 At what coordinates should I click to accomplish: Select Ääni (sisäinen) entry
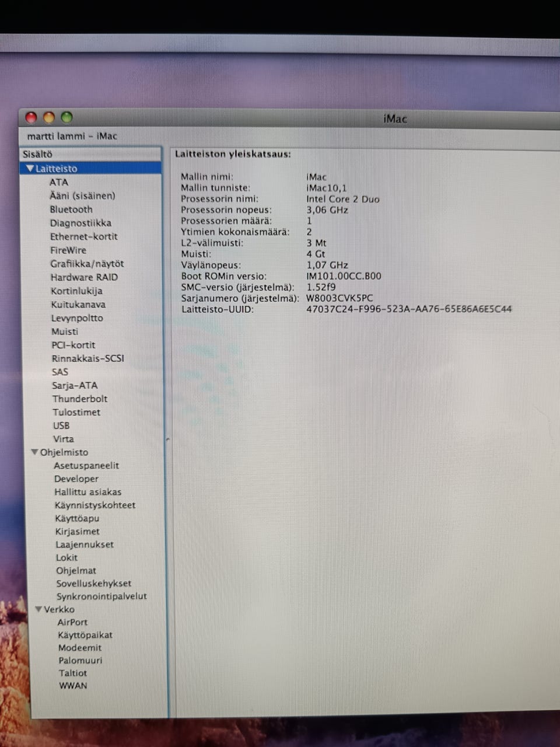pos(82,196)
